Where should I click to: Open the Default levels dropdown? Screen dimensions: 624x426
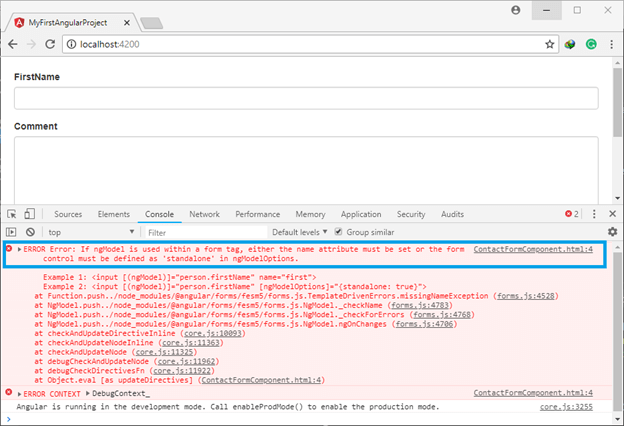[300, 232]
